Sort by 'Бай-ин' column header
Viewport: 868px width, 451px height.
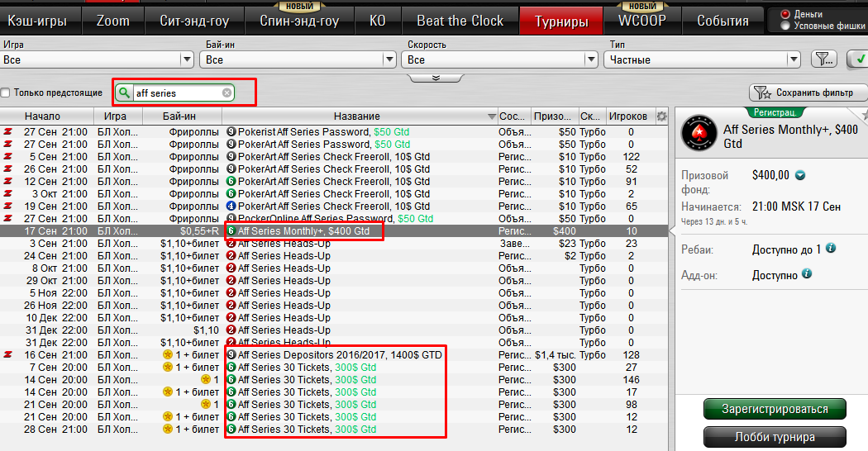(x=179, y=116)
